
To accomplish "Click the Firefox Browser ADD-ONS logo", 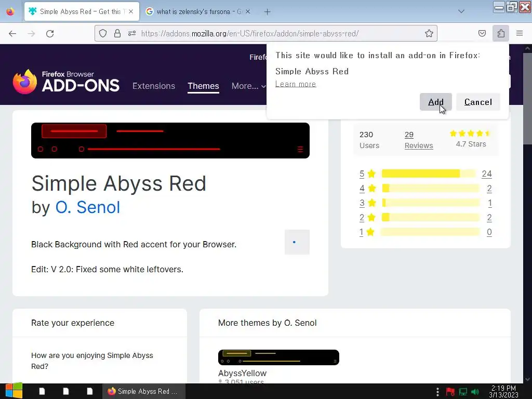I will (66, 82).
